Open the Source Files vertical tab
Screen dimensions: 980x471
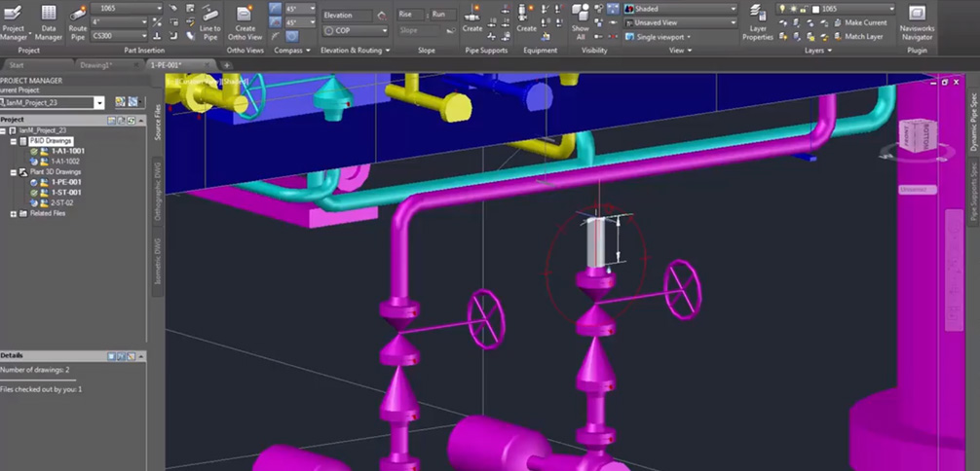[158, 122]
